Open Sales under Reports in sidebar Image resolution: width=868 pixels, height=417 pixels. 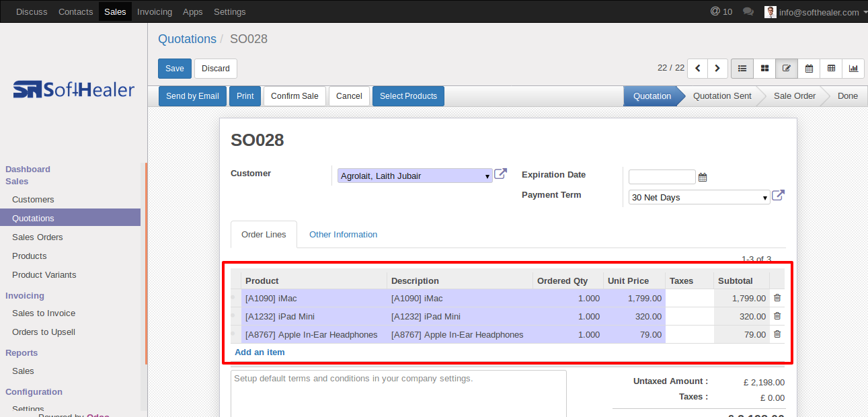[x=23, y=371]
